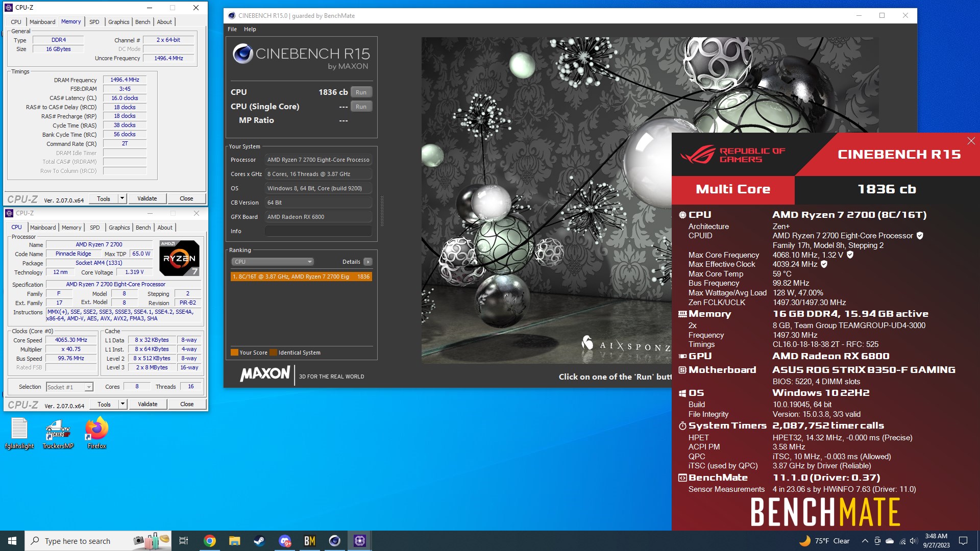The width and height of the screenshot is (980, 551).
Task: Switch to SPD tab in Memory CPU-Z window
Action: tap(94, 22)
